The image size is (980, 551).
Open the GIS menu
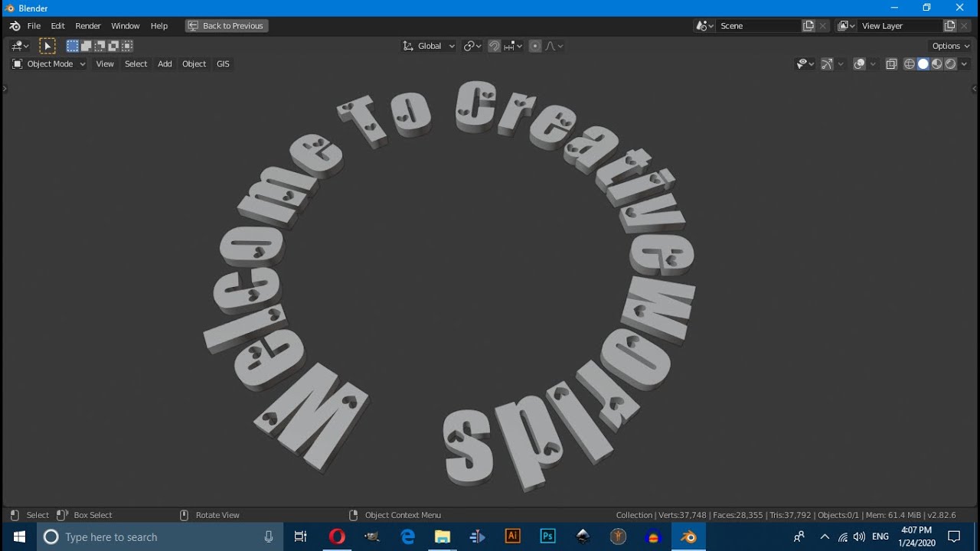pos(223,64)
